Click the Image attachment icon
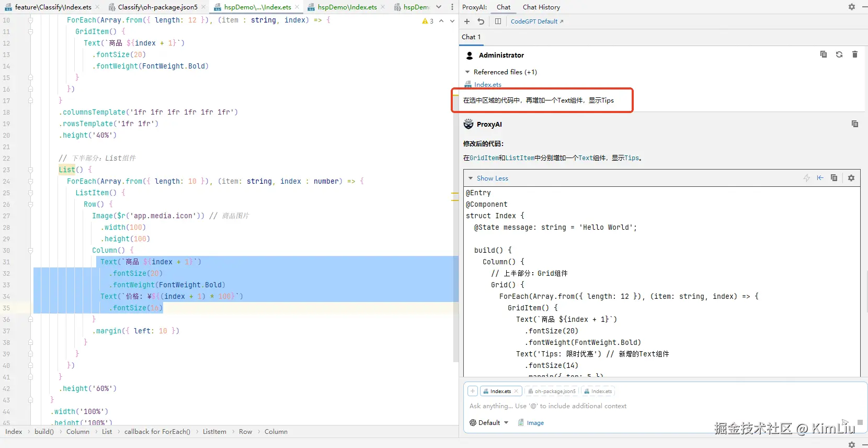868x448 pixels. 521,423
